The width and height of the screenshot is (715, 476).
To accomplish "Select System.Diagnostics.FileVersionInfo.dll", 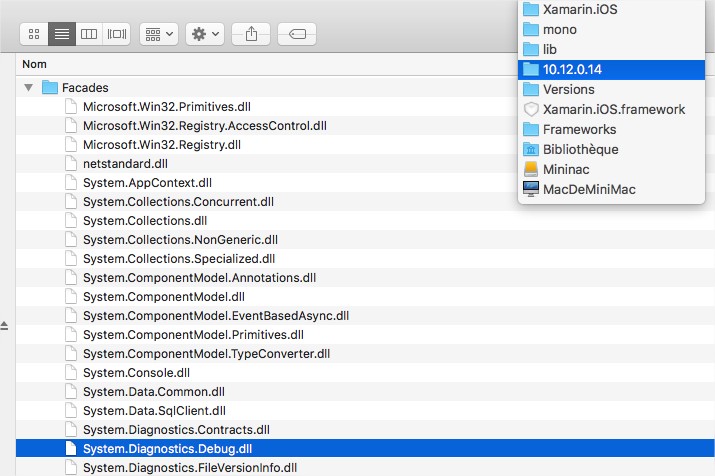I will click(190, 468).
